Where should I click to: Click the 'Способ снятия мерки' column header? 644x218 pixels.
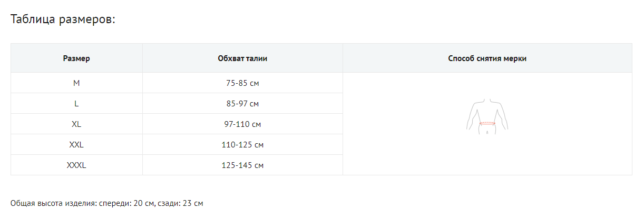(x=487, y=58)
